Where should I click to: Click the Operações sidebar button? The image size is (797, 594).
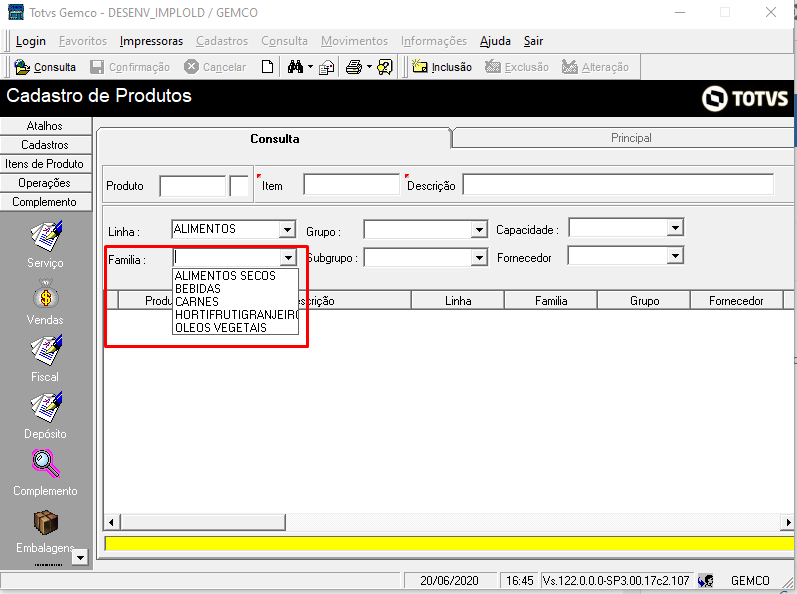pos(46,183)
